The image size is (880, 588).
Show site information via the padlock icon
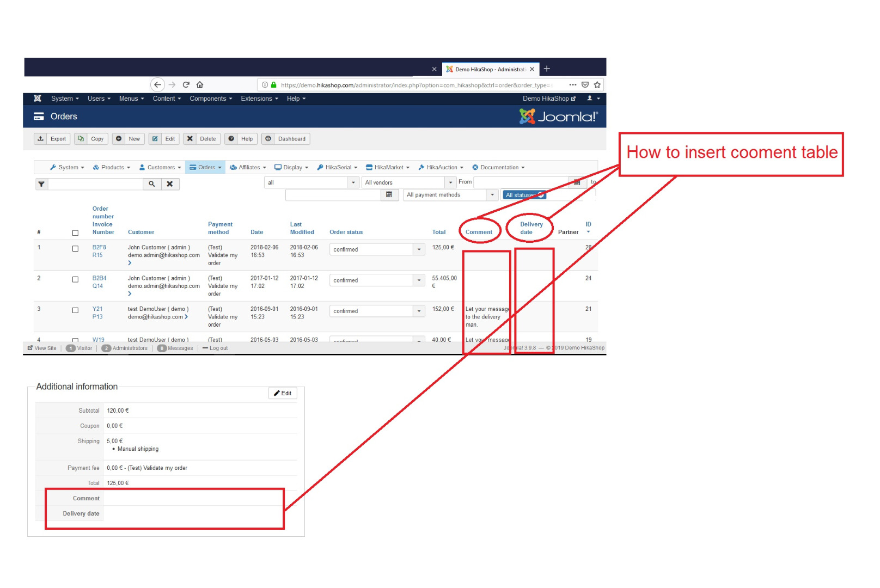click(x=274, y=85)
